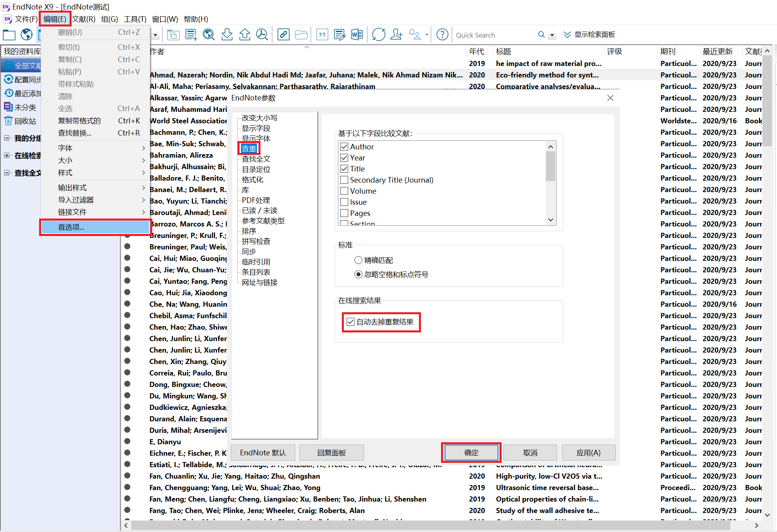Open the 文献(R) menu
Image resolution: width=777 pixels, height=532 pixels.
coord(84,19)
